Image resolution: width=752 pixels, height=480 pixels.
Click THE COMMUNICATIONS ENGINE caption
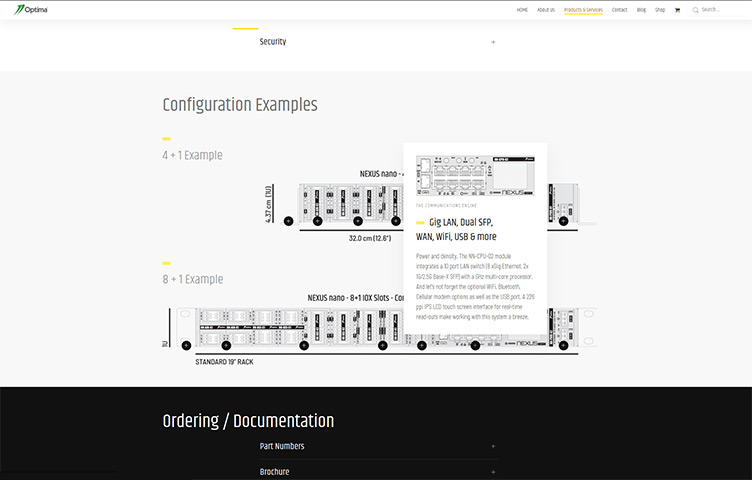[x=446, y=205]
